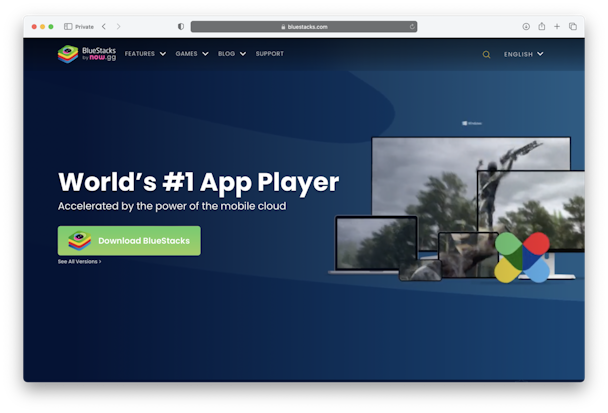Open the SUPPORT page
This screenshot has height=413, width=608.
point(269,54)
